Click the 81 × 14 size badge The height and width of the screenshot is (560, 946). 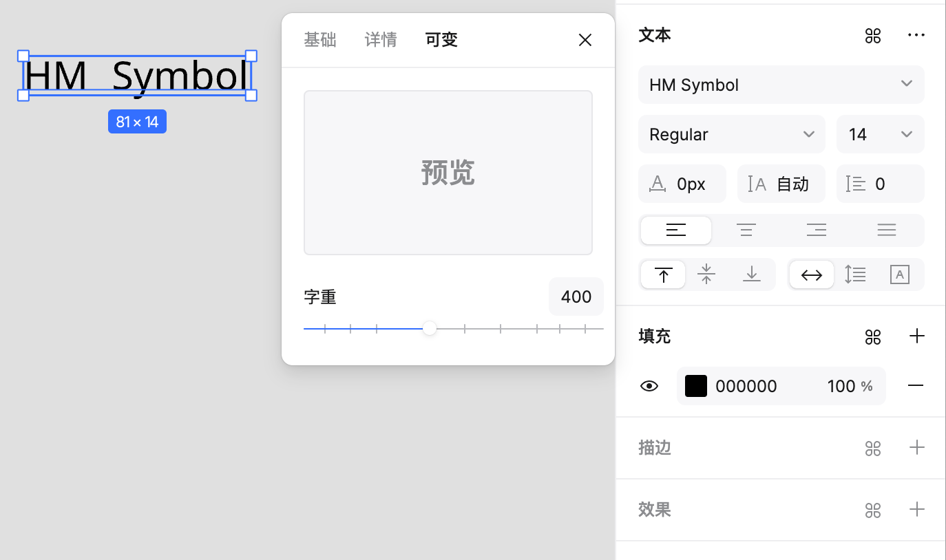[137, 122]
